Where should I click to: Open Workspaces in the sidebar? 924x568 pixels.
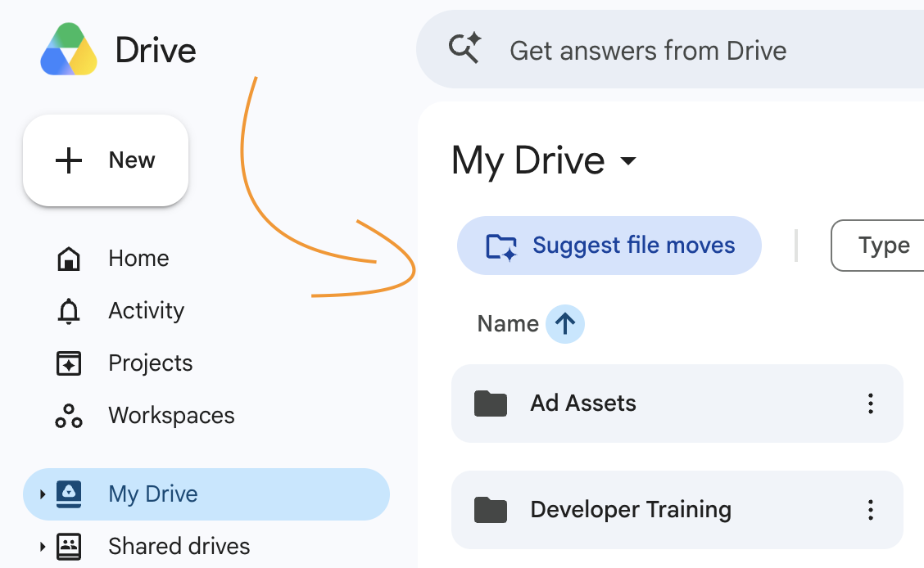pos(171,416)
